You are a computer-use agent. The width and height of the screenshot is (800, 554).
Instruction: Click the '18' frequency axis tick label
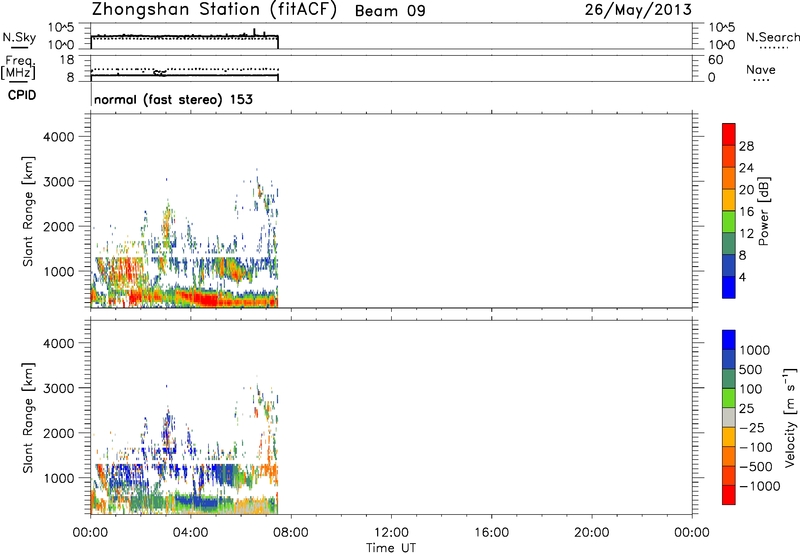67,60
